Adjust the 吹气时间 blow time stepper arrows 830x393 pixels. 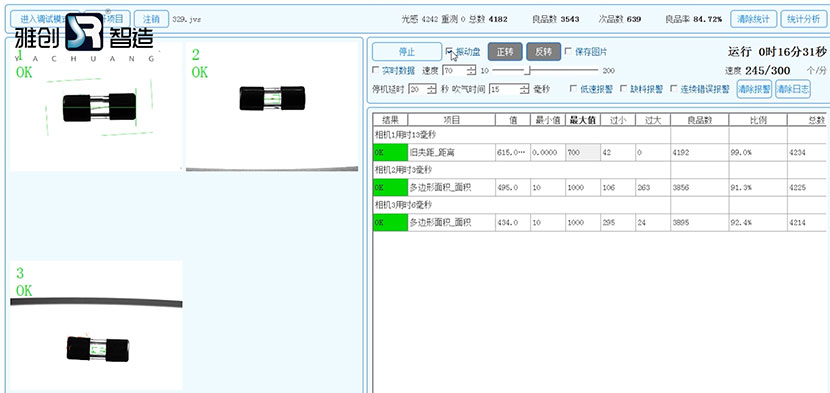[524, 89]
